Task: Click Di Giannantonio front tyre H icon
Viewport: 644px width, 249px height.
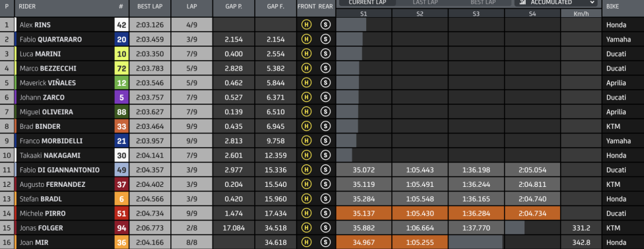Action: [x=306, y=170]
